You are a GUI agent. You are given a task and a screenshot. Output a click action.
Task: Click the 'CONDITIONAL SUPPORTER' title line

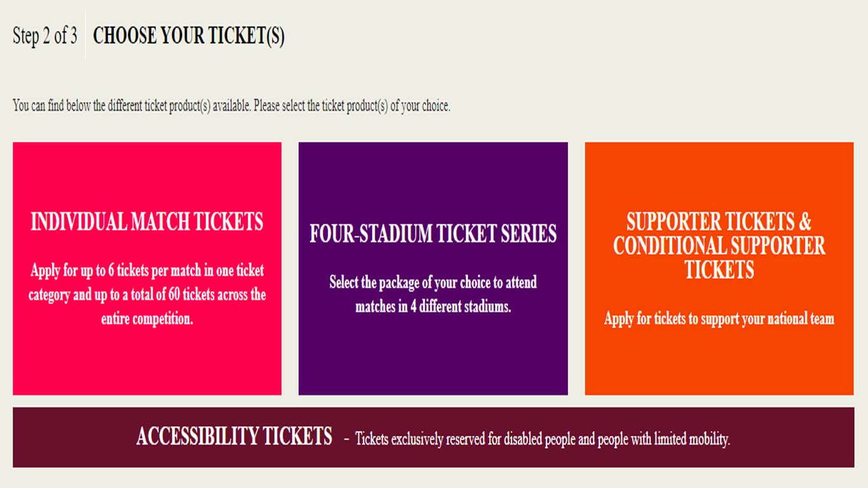coord(719,246)
